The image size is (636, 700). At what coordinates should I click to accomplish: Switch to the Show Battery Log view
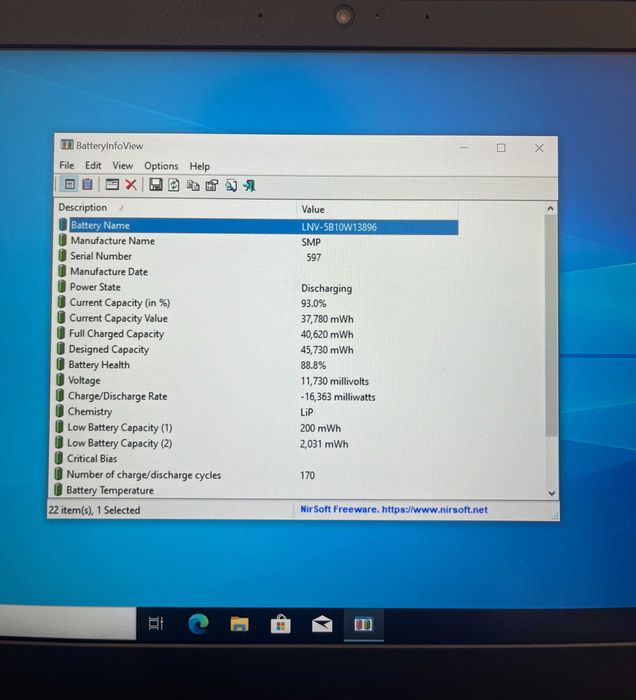[x=87, y=184]
